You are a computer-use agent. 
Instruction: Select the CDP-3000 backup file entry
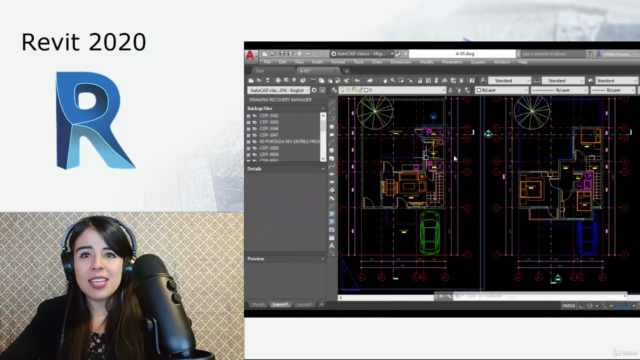(x=269, y=148)
